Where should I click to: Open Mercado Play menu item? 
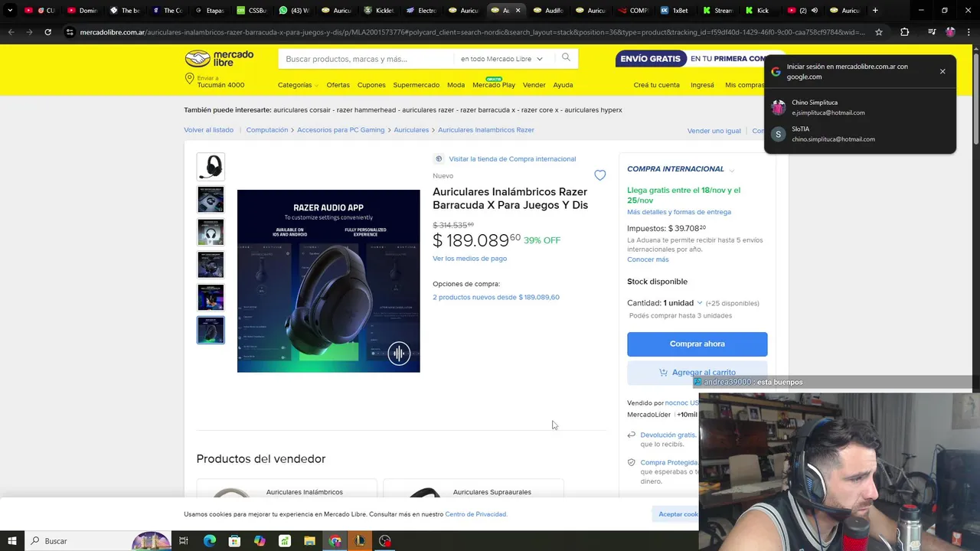(x=494, y=85)
